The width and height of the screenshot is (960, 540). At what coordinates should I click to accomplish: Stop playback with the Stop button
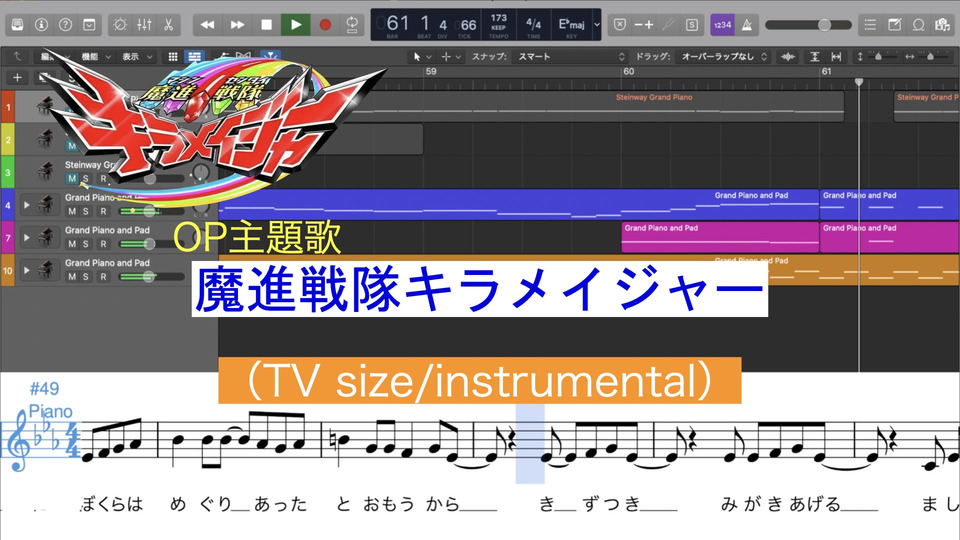(266, 24)
